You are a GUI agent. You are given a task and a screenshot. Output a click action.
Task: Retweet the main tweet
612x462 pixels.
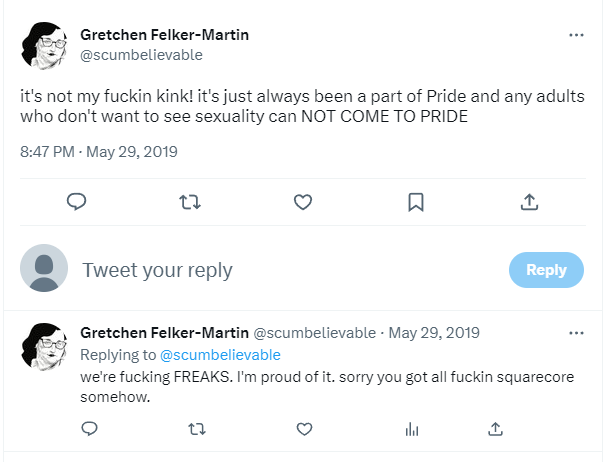coord(190,202)
